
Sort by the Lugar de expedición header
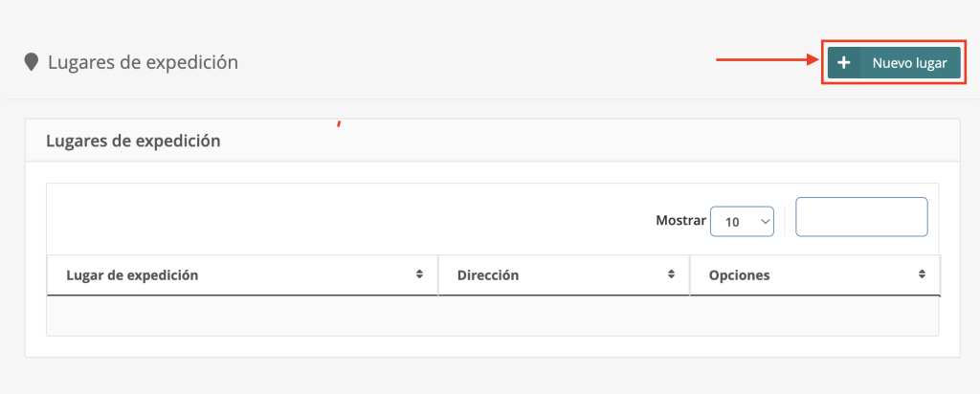[x=132, y=274]
